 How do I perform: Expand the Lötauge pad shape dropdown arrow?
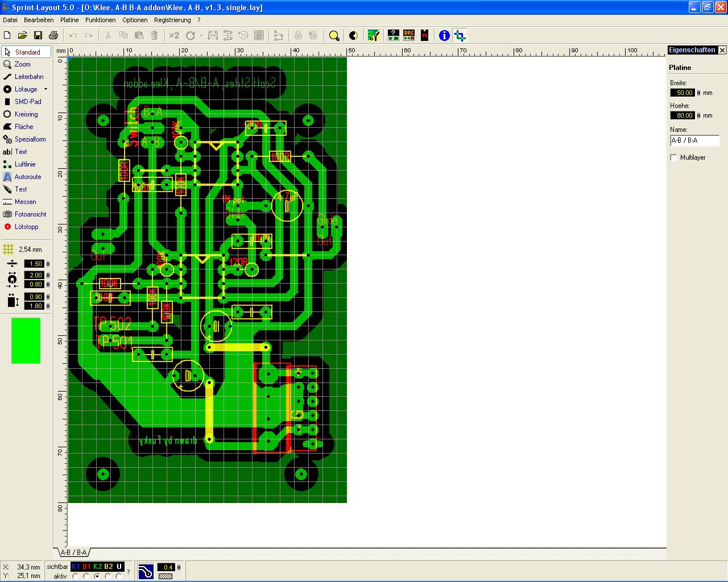pyautogui.click(x=45, y=89)
